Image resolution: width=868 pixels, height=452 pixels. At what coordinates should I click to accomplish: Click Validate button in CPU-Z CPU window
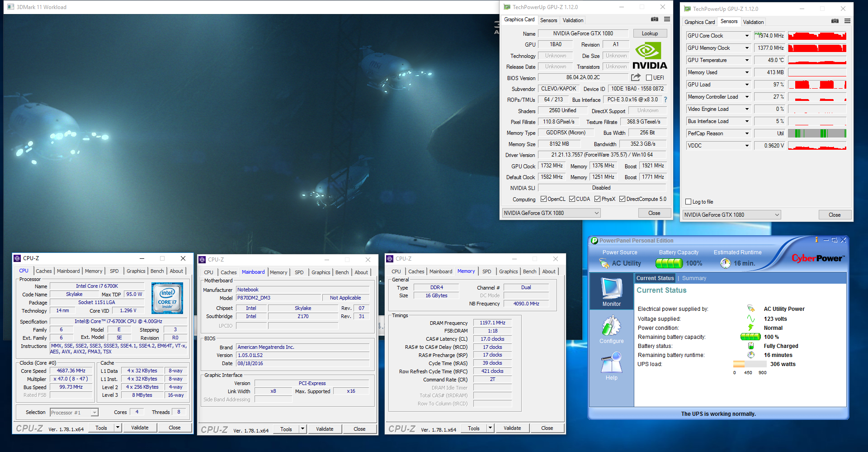[140, 428]
